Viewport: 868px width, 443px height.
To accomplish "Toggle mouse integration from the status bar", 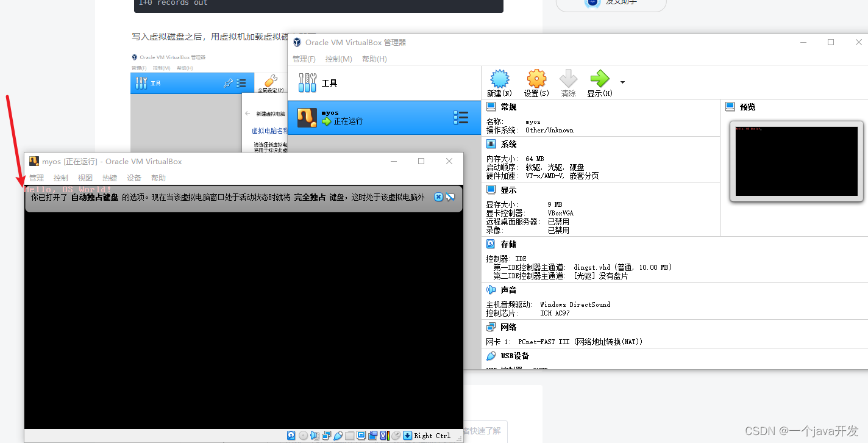I will (x=395, y=435).
